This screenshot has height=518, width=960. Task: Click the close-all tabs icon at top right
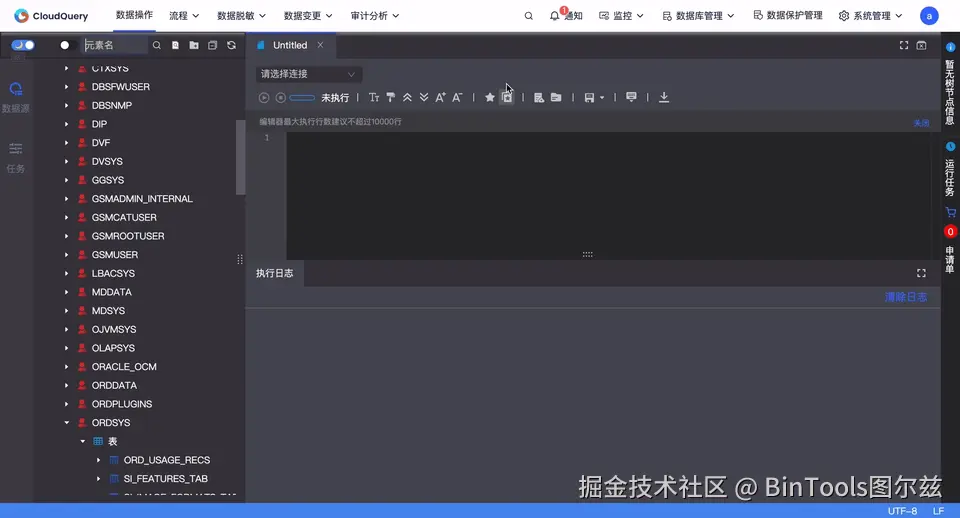point(921,45)
